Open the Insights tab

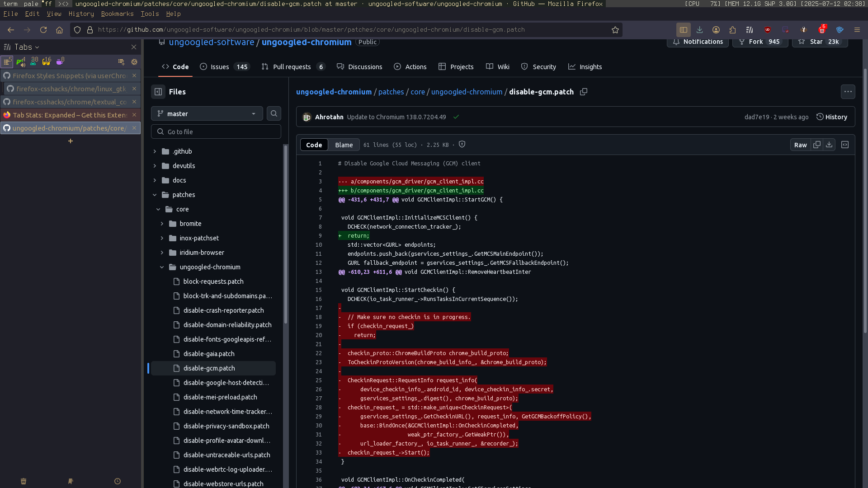click(585, 67)
